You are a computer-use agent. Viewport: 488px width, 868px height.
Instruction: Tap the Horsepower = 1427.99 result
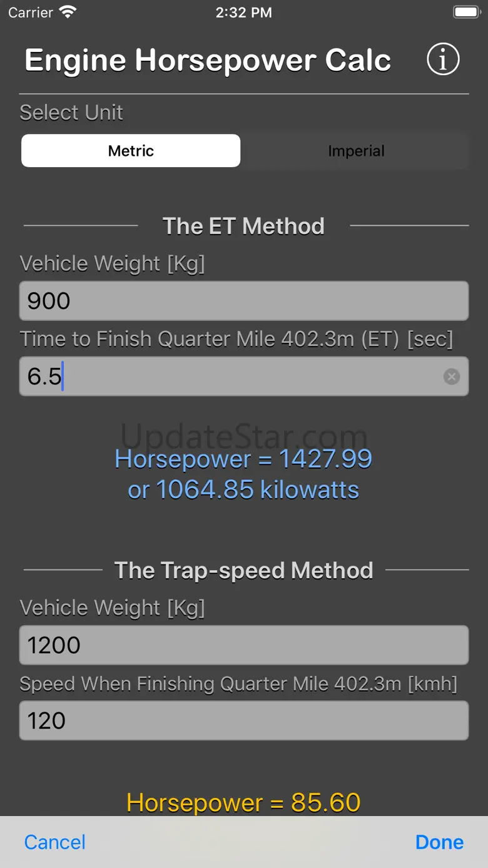coord(243,459)
